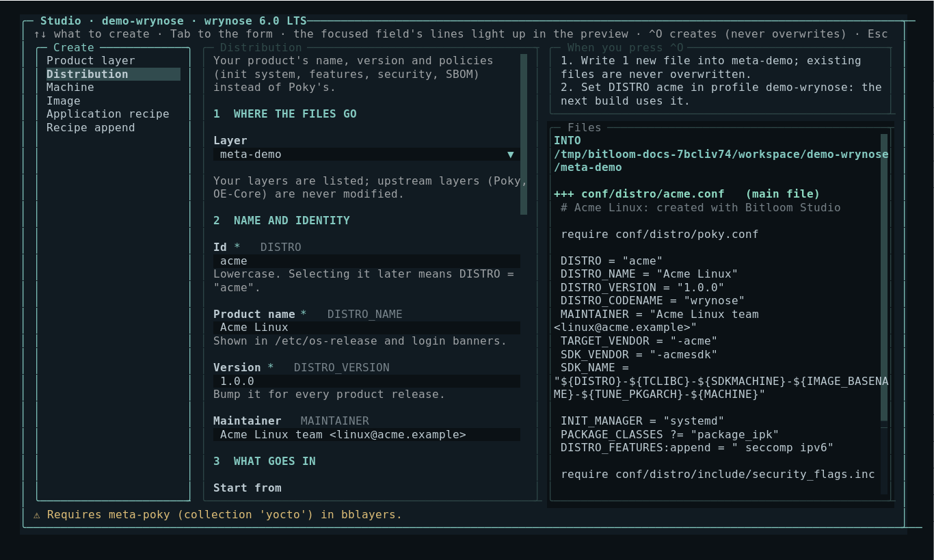934x560 pixels.
Task: Click the PACKAGE_CLASSES ?= "package_ipk" line
Action: tap(670, 435)
